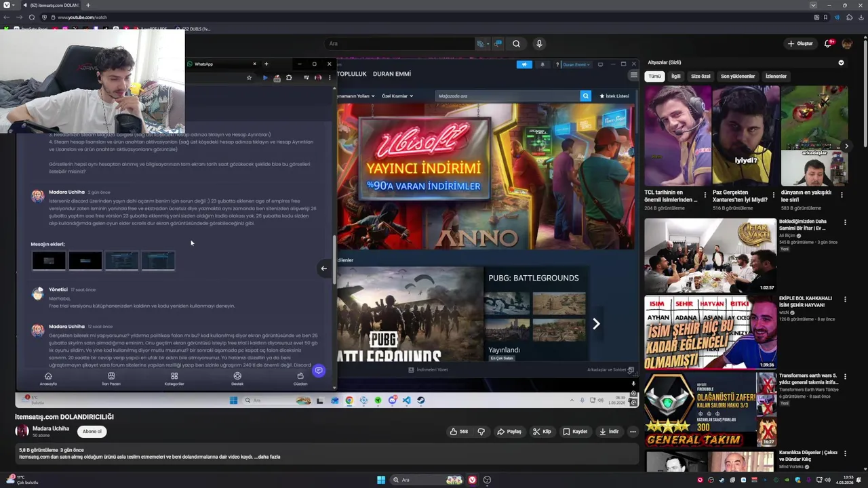Click the YouTube search input field

coord(400,43)
